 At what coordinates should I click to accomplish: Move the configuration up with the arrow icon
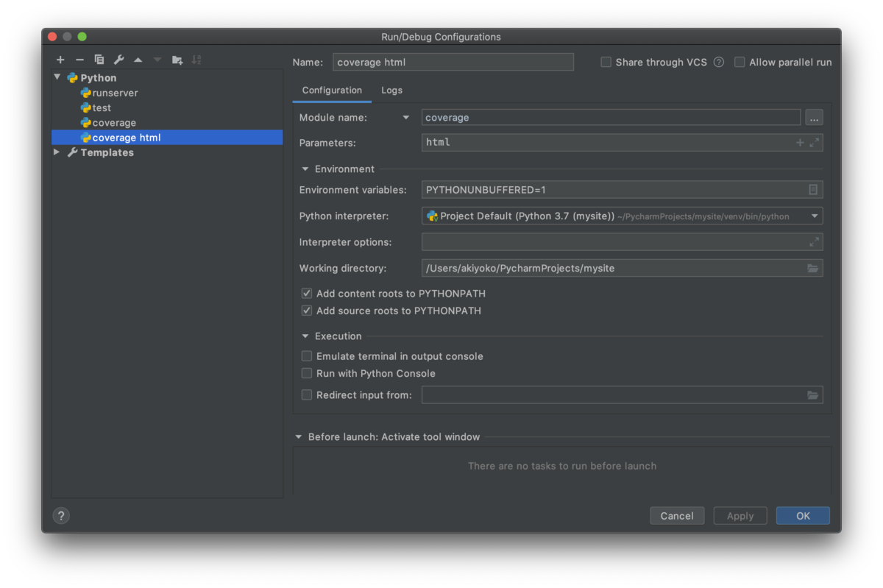[x=138, y=60]
